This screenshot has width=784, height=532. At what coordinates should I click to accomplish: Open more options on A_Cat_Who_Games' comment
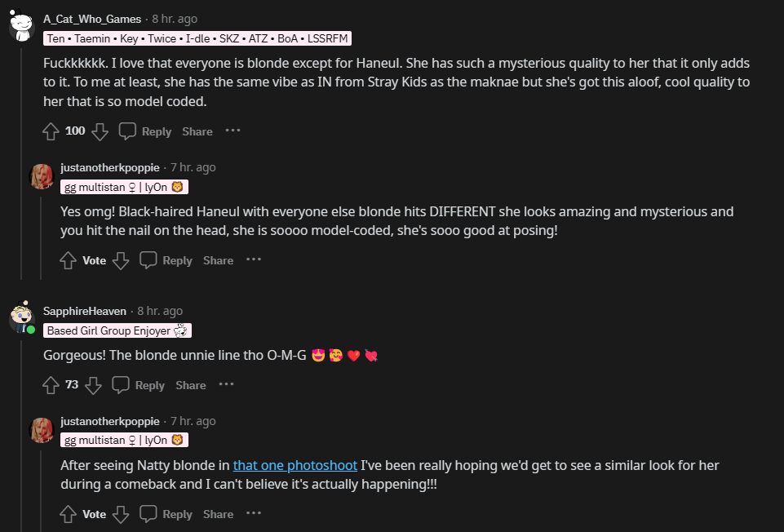[233, 131]
